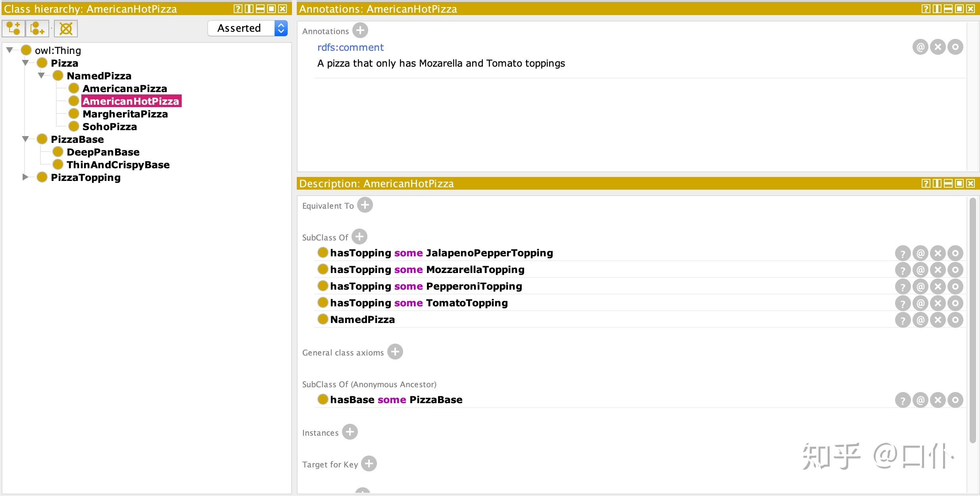Remove the rdfs:comment annotation with the X icon
This screenshot has width=980, height=496.
[938, 47]
